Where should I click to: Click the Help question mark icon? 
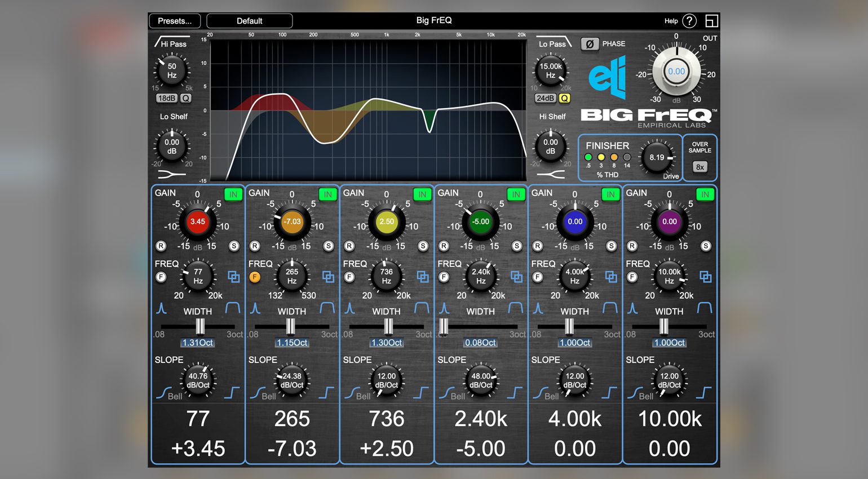pos(689,21)
